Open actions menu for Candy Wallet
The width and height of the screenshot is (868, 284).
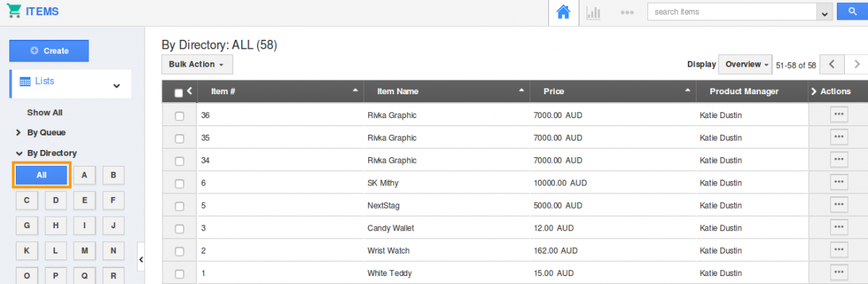pyautogui.click(x=839, y=227)
